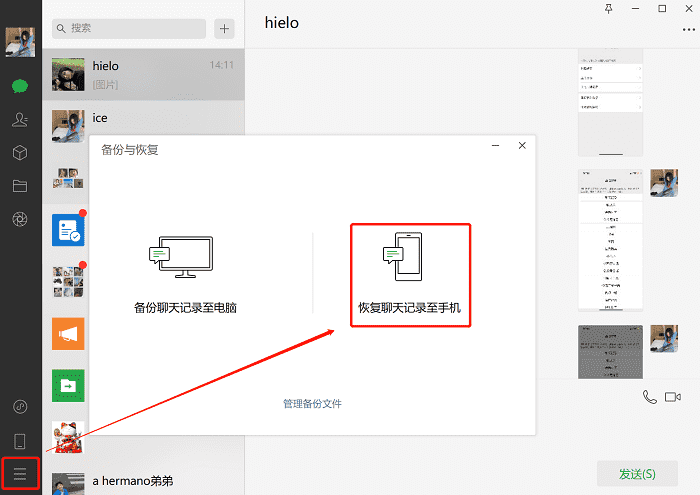Open the Files folder icon in sidebar
The width and height of the screenshot is (700, 495).
(20, 186)
